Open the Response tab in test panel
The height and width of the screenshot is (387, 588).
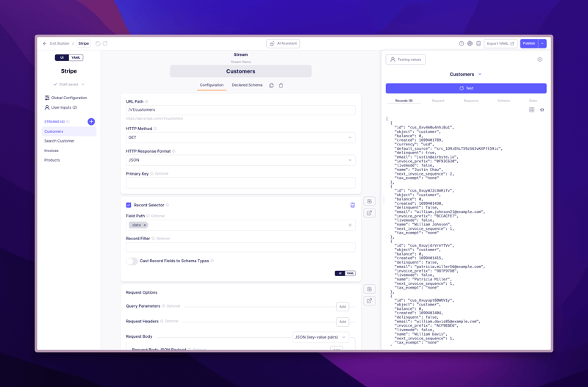click(470, 101)
